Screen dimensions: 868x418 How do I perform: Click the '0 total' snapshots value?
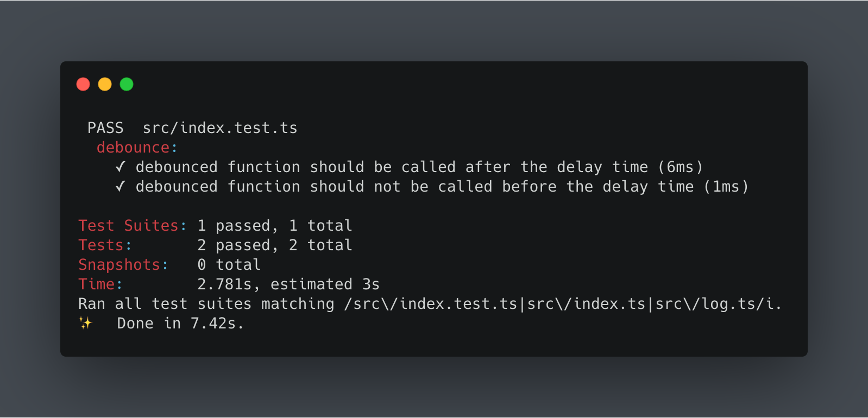pyautogui.click(x=229, y=264)
